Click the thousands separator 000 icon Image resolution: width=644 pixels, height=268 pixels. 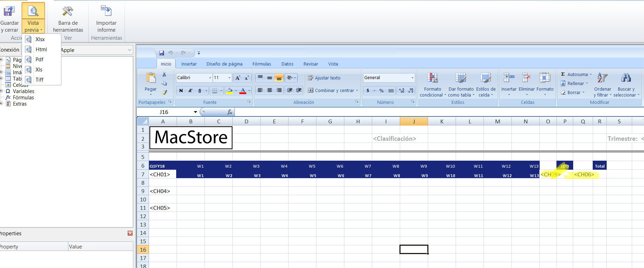pyautogui.click(x=391, y=91)
